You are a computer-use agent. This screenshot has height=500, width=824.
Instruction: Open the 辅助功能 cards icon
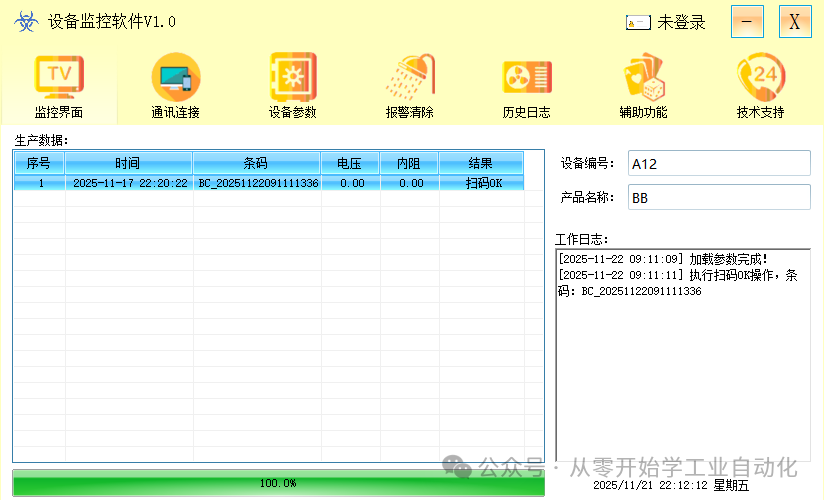click(x=644, y=77)
